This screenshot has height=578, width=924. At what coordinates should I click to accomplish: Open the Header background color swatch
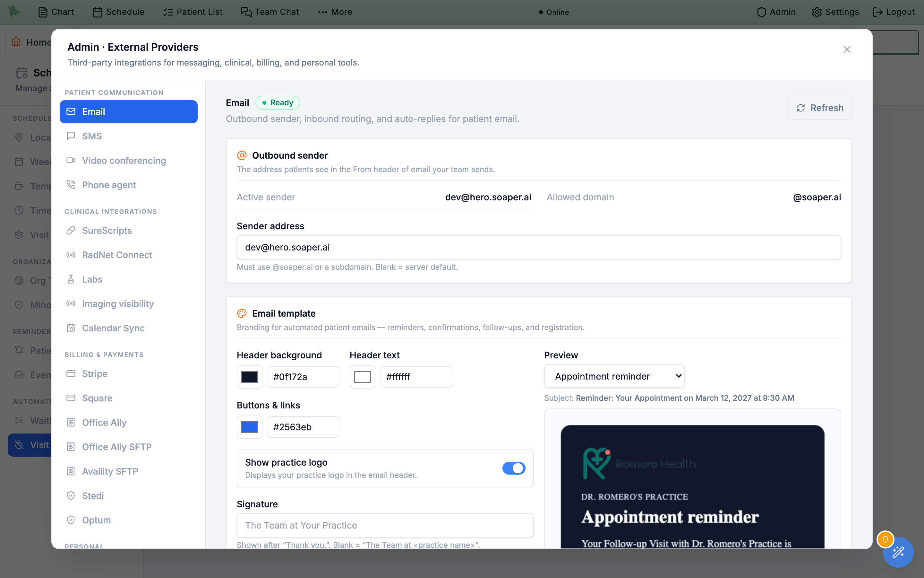tap(250, 377)
